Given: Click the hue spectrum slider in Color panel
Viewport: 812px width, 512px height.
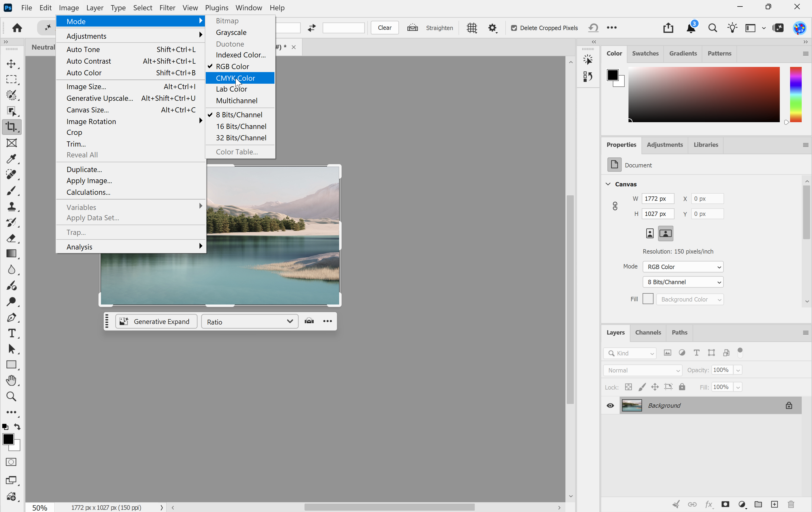Looking at the screenshot, I should click(x=795, y=95).
